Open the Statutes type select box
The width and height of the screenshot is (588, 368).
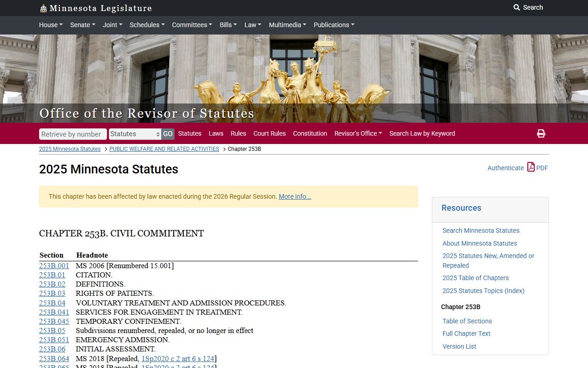(135, 134)
